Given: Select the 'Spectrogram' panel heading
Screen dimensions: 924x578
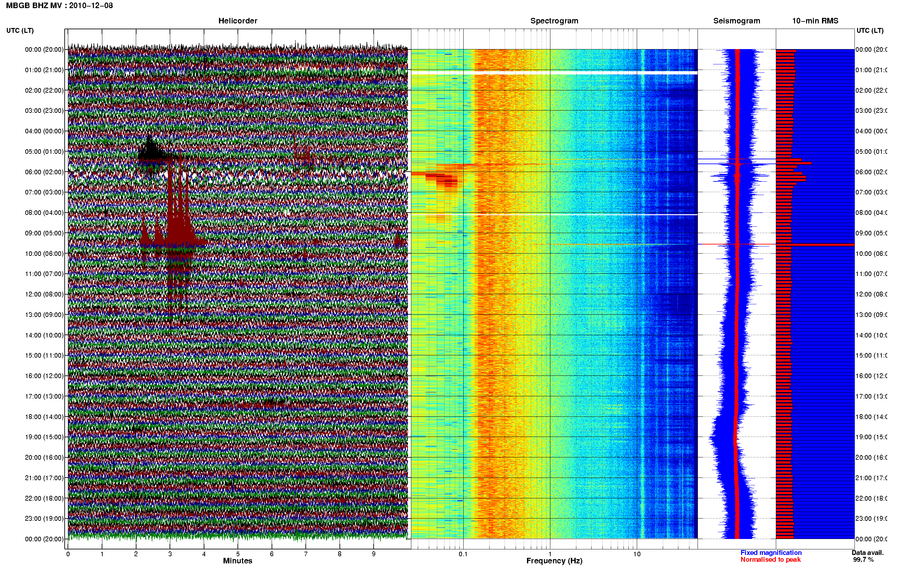Looking at the screenshot, I should pyautogui.click(x=554, y=21).
